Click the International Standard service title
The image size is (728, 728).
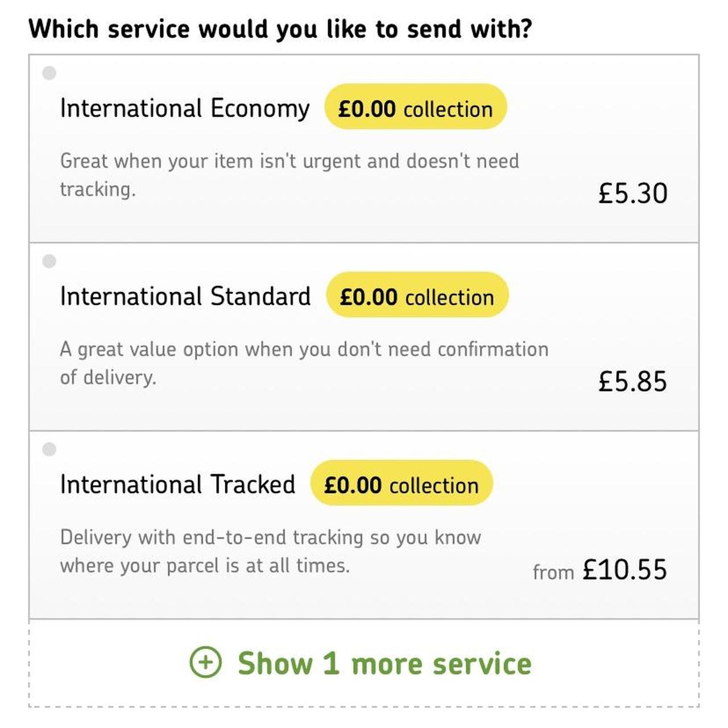(185, 296)
